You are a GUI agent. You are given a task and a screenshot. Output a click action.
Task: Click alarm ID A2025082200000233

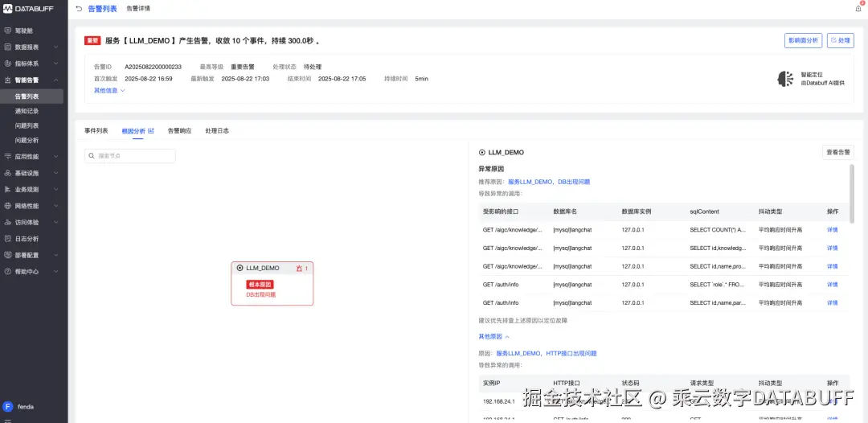153,67
